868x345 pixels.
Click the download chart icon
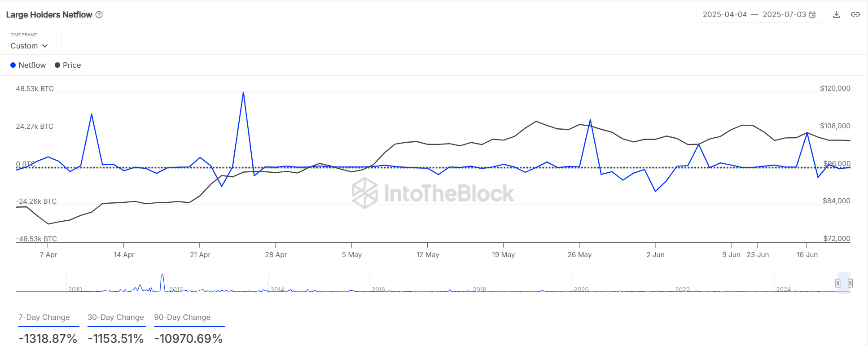pyautogui.click(x=836, y=14)
